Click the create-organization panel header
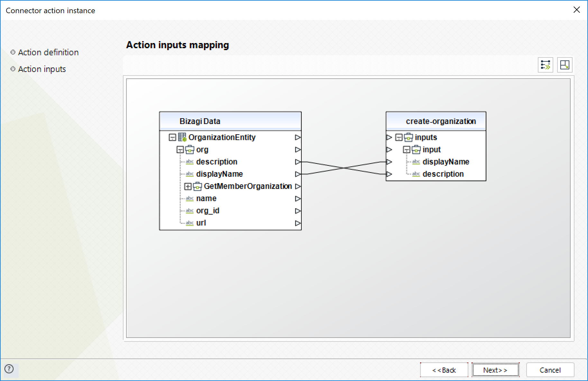 436,121
